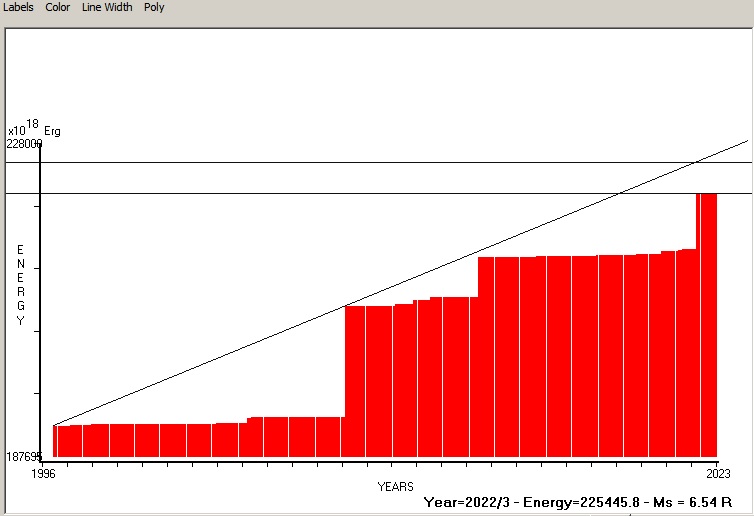Open the Poly menu
The width and height of the screenshot is (754, 516).
(154, 7)
